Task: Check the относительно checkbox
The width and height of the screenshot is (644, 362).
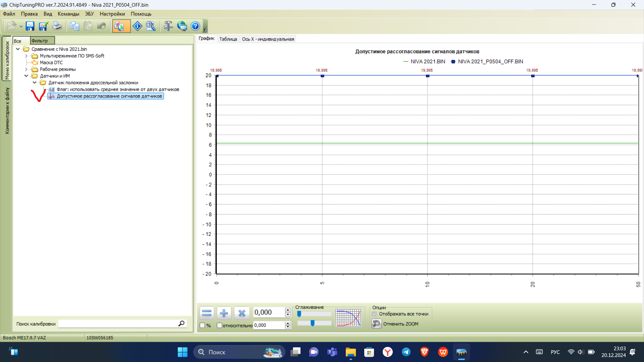Action: point(219,325)
